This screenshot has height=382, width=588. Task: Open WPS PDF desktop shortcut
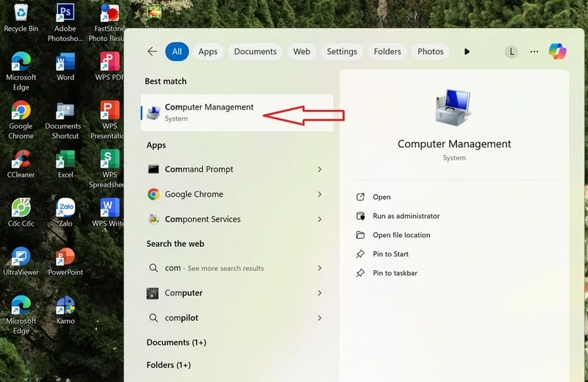tap(110, 66)
